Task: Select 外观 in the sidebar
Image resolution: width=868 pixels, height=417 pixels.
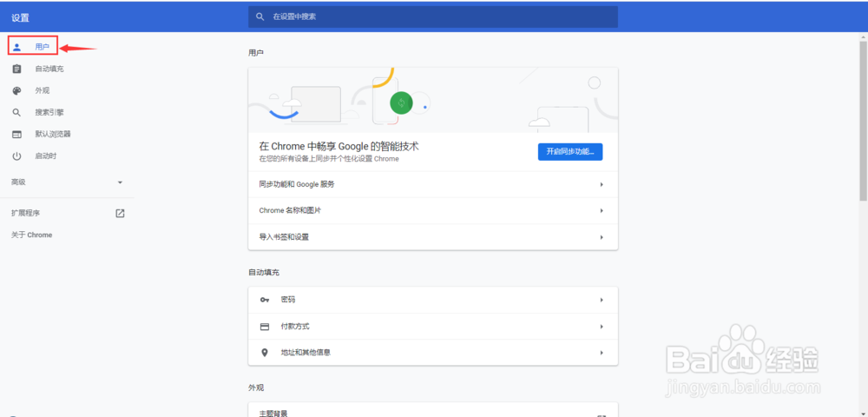Action: 42,91
